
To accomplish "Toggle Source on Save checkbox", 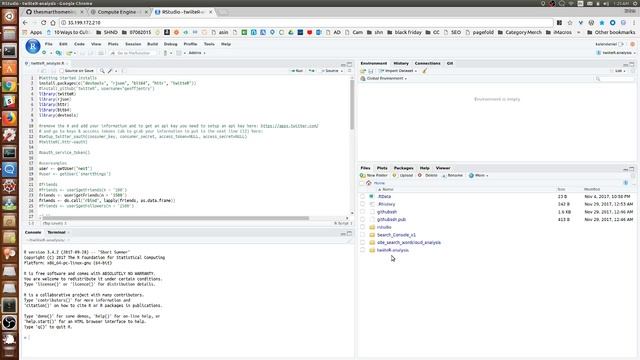I will pos(62,71).
